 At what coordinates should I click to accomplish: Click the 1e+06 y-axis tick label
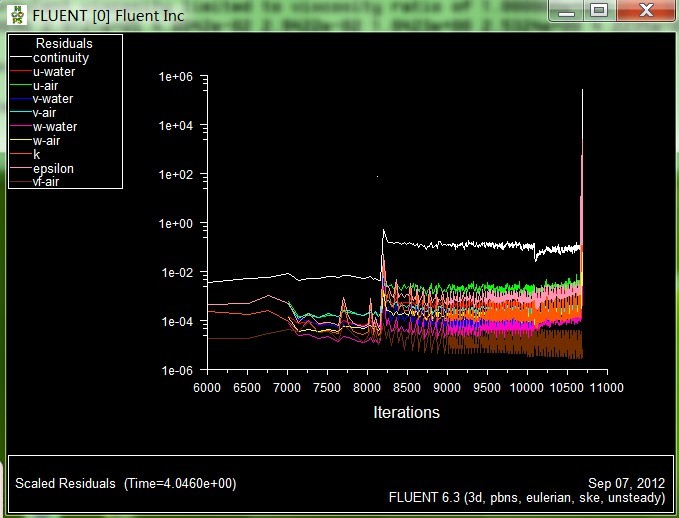pyautogui.click(x=176, y=76)
